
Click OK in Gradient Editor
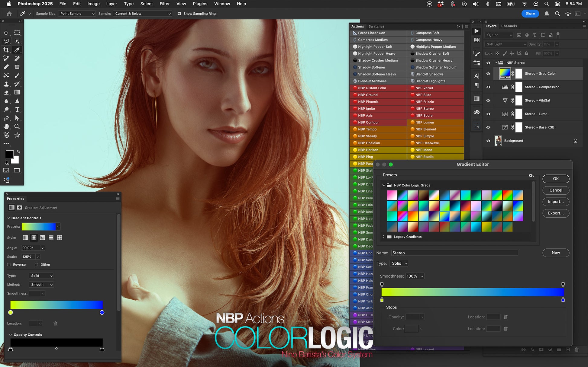click(x=555, y=179)
